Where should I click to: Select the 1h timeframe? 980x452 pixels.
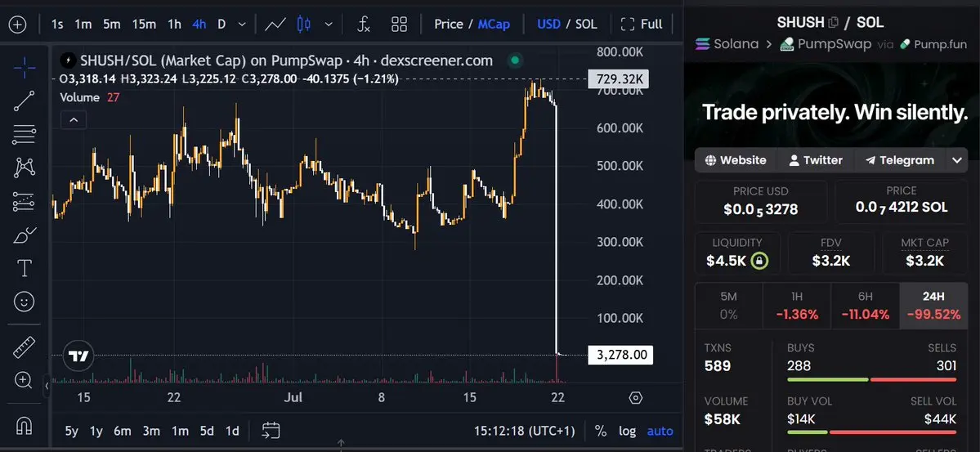174,25
